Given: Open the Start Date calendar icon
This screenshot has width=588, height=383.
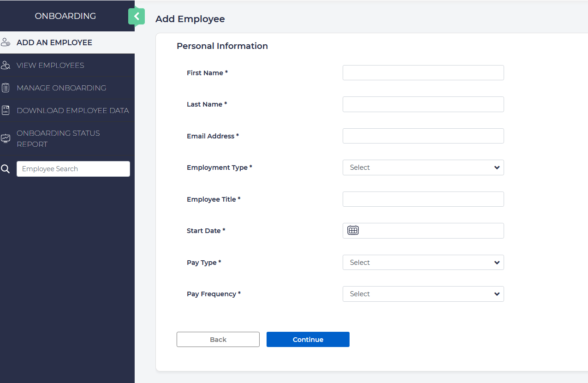Looking at the screenshot, I should 353,230.
